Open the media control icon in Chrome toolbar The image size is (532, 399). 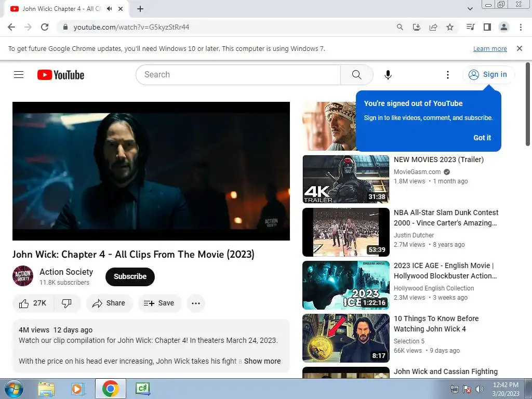click(x=470, y=27)
